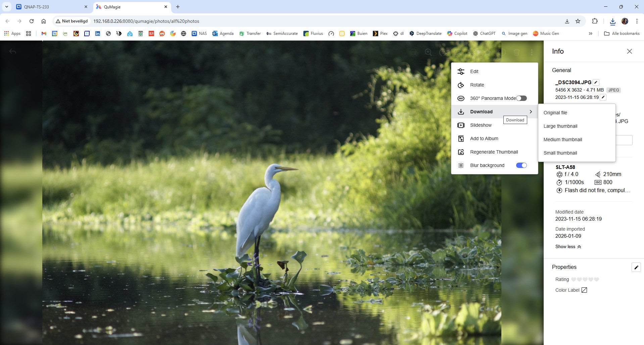Collapse details with Show less
Image resolution: width=644 pixels, height=345 pixels.
tap(568, 246)
